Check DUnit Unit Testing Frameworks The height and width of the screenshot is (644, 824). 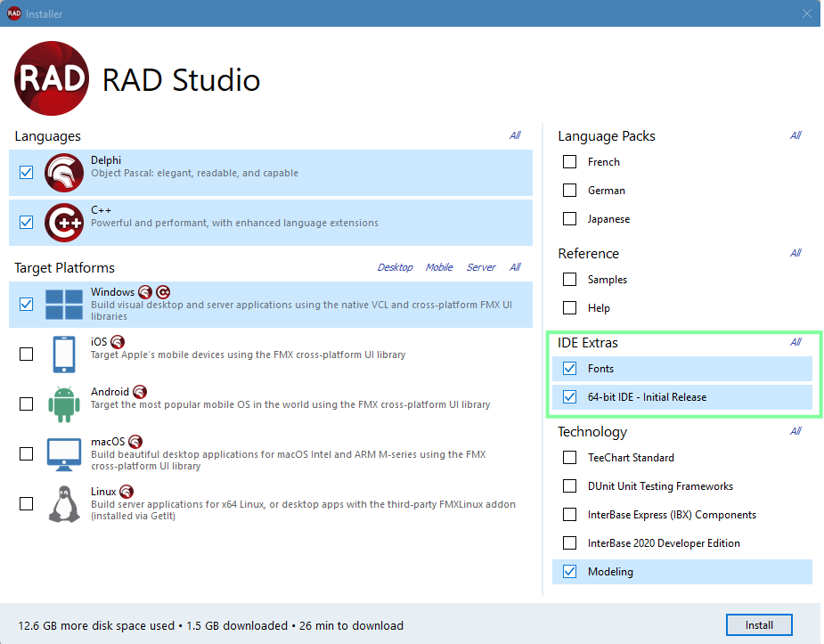click(x=569, y=485)
